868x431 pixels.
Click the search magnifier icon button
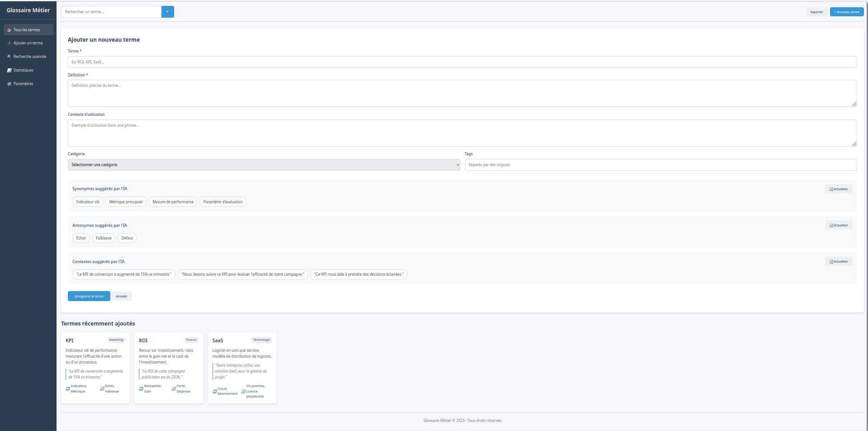point(167,12)
